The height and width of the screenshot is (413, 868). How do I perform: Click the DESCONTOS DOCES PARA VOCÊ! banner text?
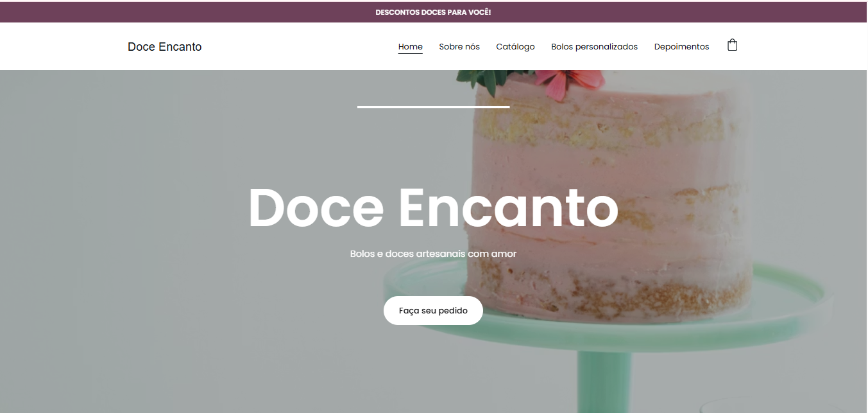click(x=433, y=12)
